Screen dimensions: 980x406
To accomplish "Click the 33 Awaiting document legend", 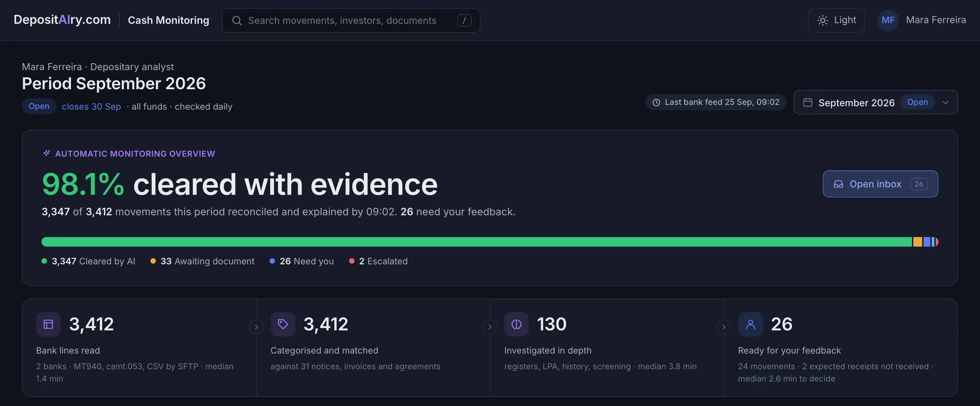I will 203,261.
